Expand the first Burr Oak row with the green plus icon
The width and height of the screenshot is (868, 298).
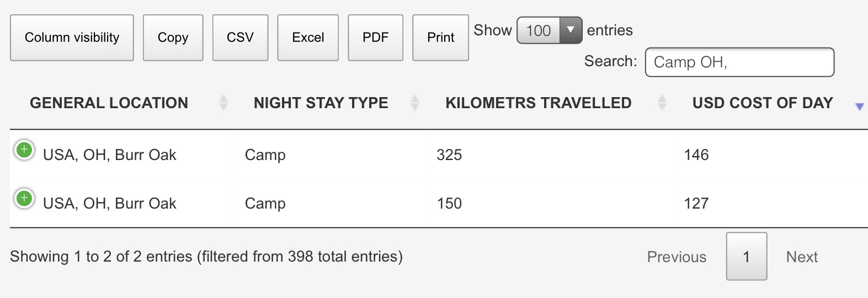pyautogui.click(x=24, y=150)
